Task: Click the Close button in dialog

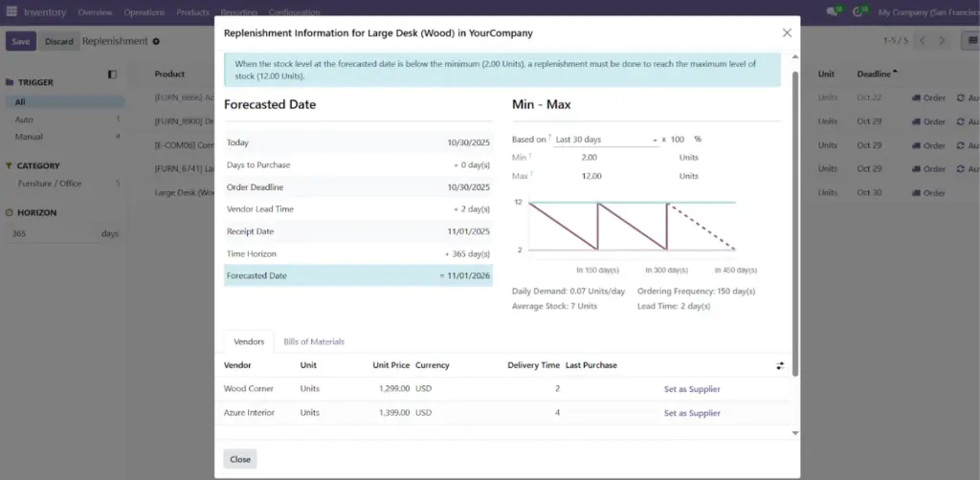Action: point(240,459)
